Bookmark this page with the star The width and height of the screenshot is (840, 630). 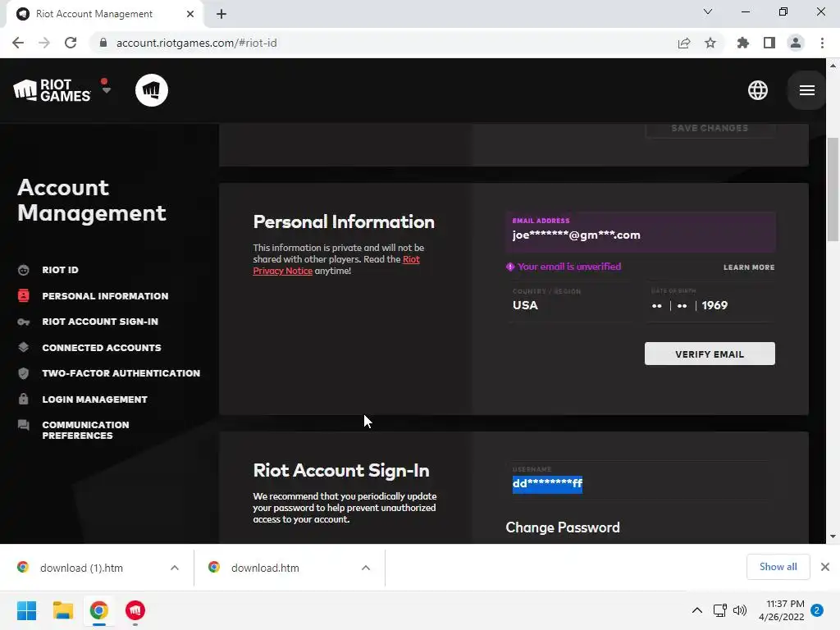coord(710,43)
